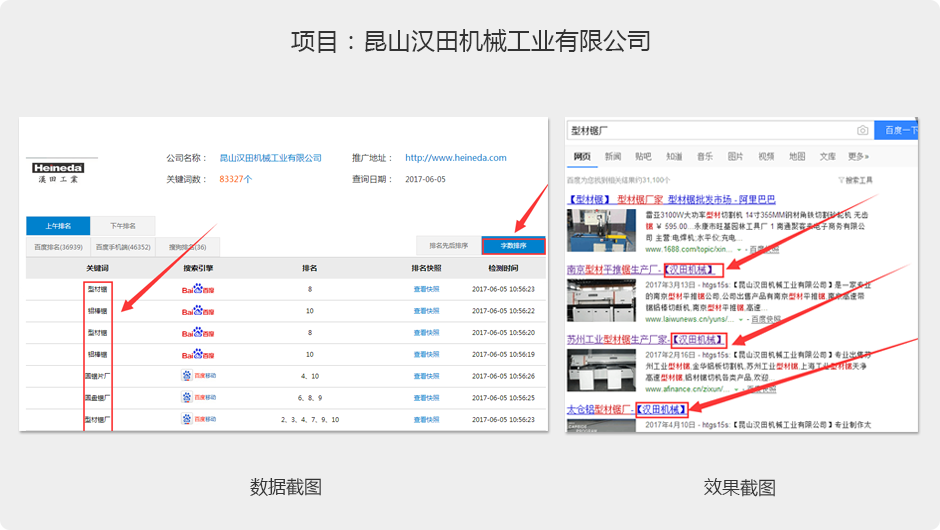Expand the 更多» search categories
The image size is (940, 530).
click(858, 156)
